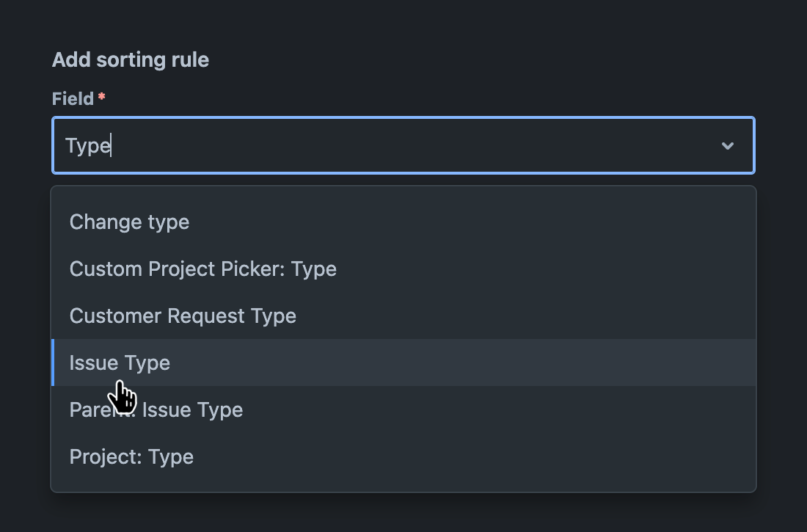The width and height of the screenshot is (807, 532).
Task: Choose Customer Request Type option
Action: (183, 316)
